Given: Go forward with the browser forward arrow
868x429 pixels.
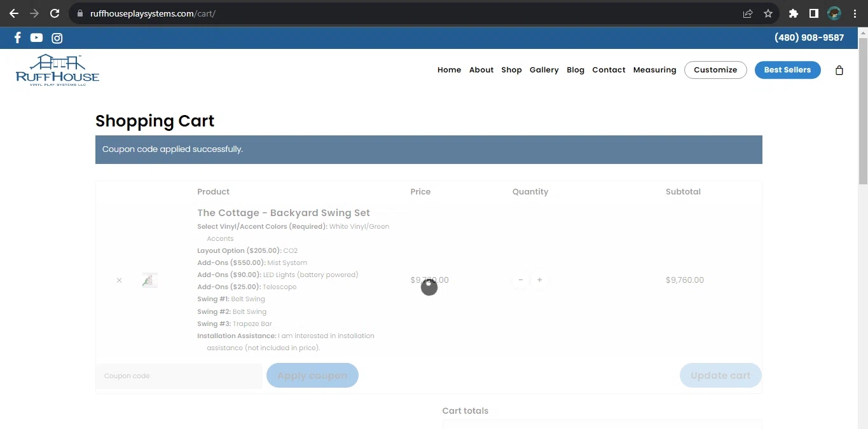Looking at the screenshot, I should 34,13.
